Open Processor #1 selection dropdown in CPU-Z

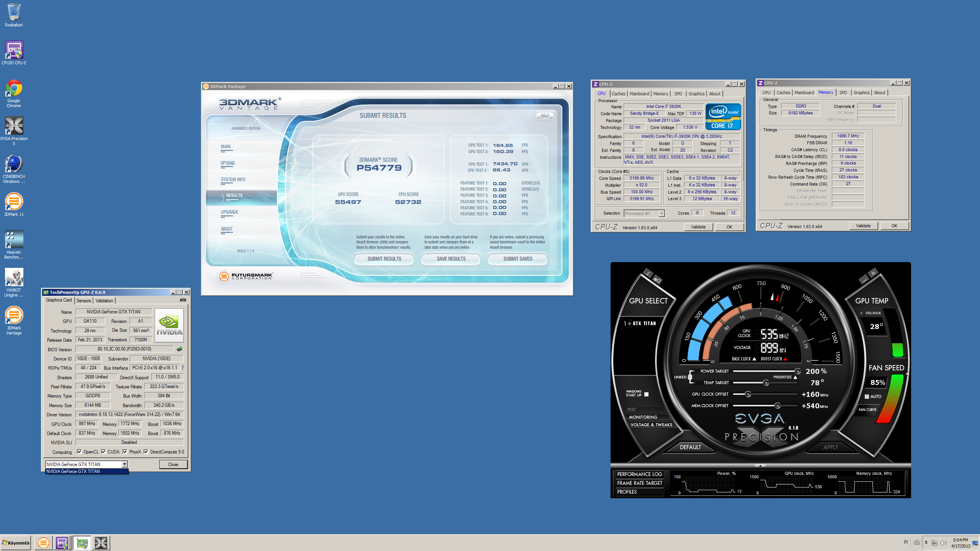(x=661, y=214)
